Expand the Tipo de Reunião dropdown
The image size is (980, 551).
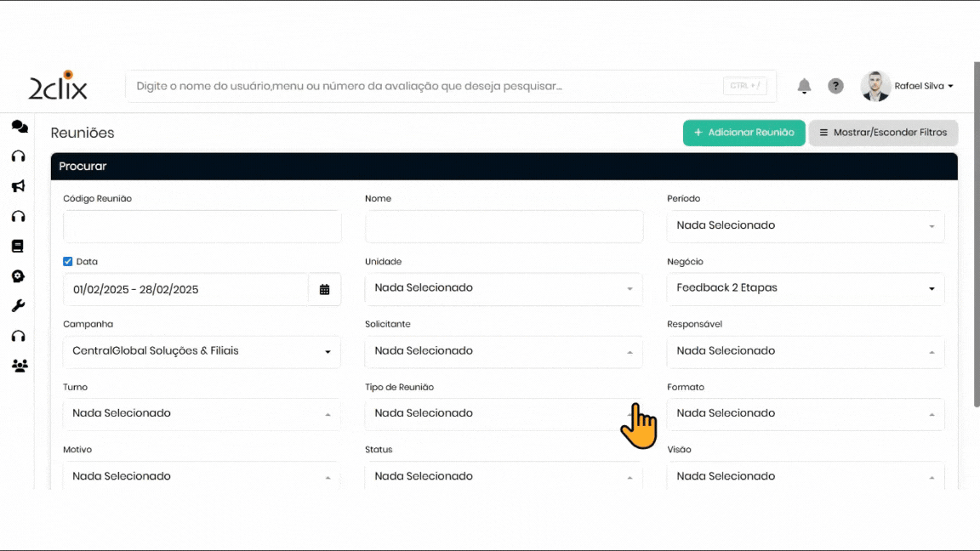(503, 413)
